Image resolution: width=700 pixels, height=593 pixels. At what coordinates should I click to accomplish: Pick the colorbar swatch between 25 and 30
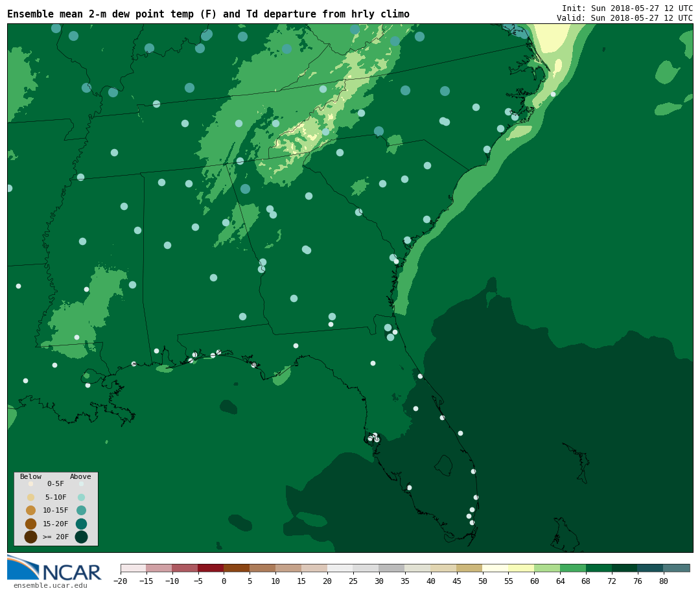click(x=366, y=568)
